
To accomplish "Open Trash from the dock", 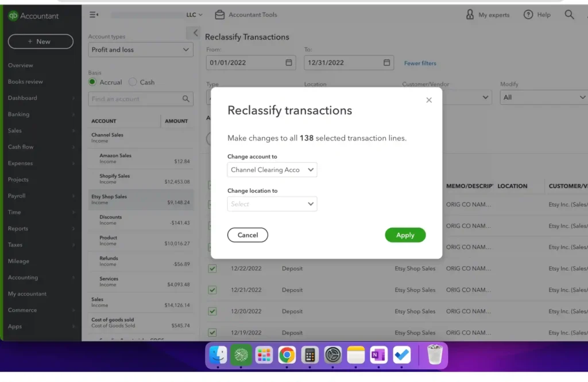I will click(435, 354).
